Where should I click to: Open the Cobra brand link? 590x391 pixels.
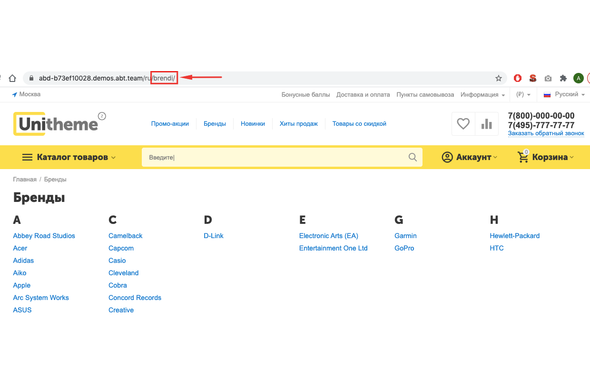118,285
